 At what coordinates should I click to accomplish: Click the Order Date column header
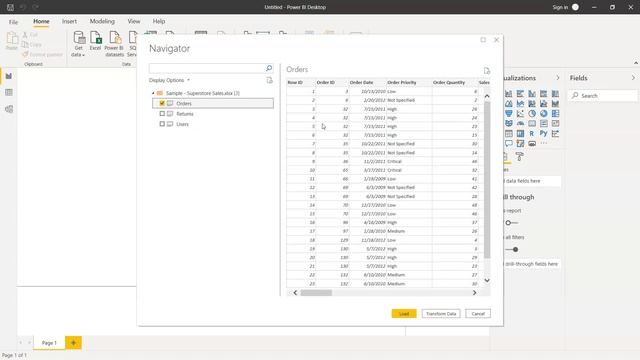(x=367, y=82)
